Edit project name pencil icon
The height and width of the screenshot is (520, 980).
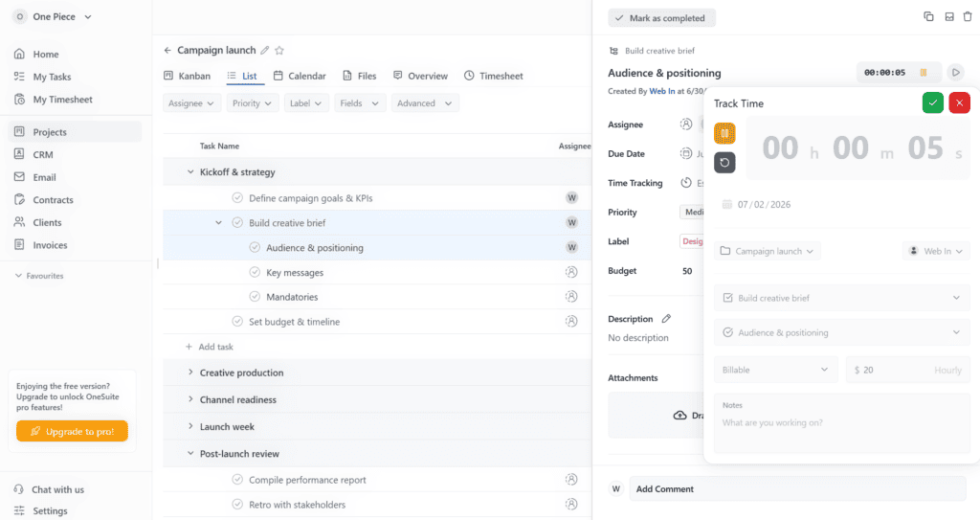(x=265, y=50)
